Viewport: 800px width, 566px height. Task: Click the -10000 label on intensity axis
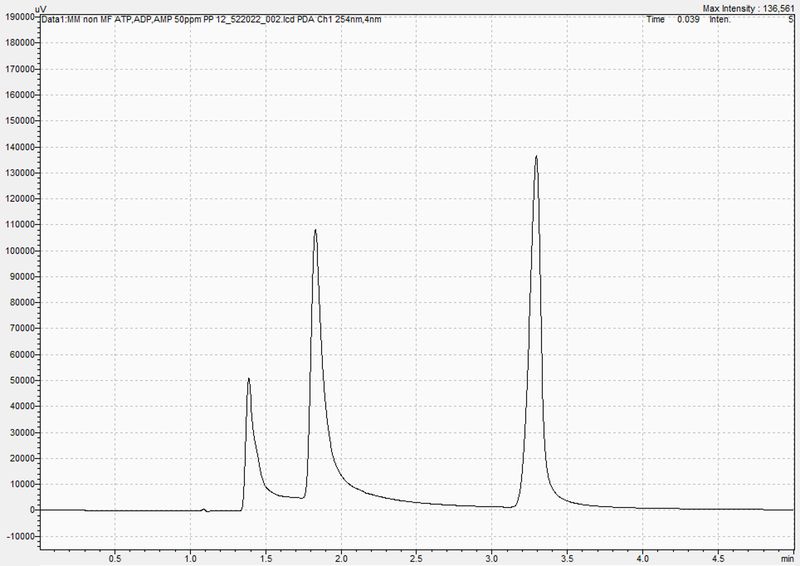[x=20, y=536]
